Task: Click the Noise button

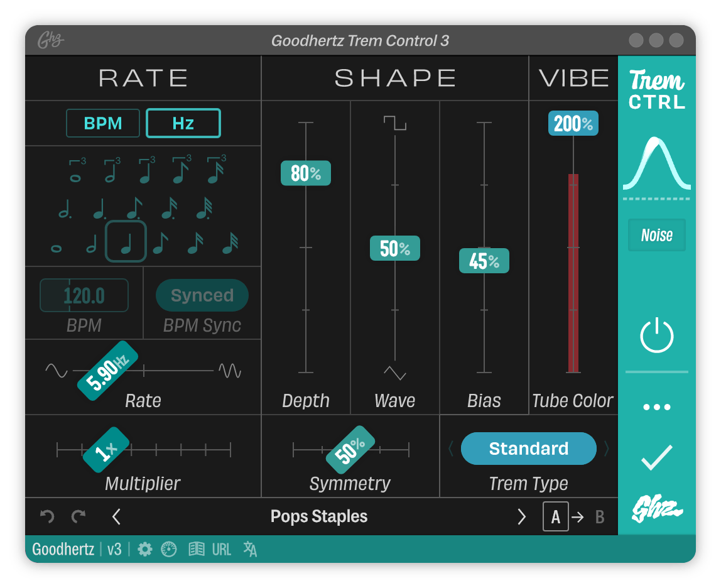Action: click(656, 236)
